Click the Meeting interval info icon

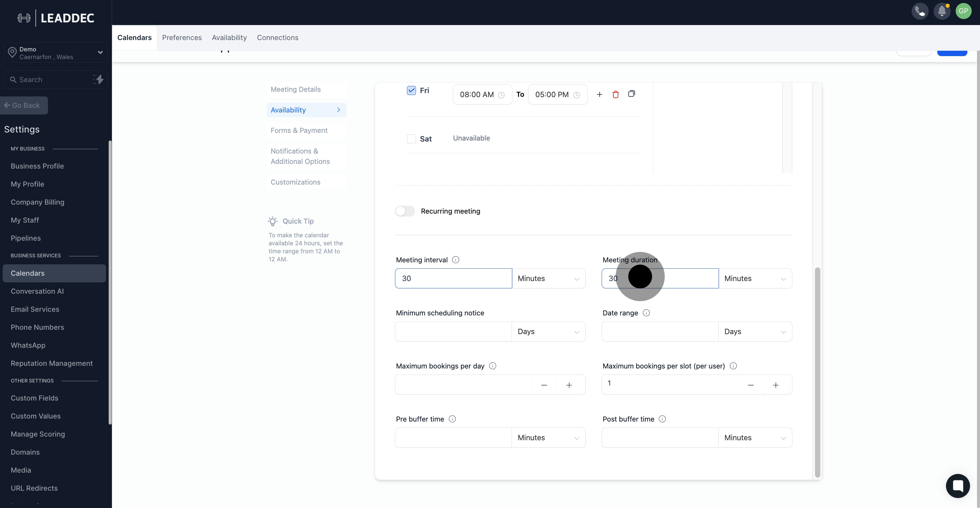coord(455,260)
